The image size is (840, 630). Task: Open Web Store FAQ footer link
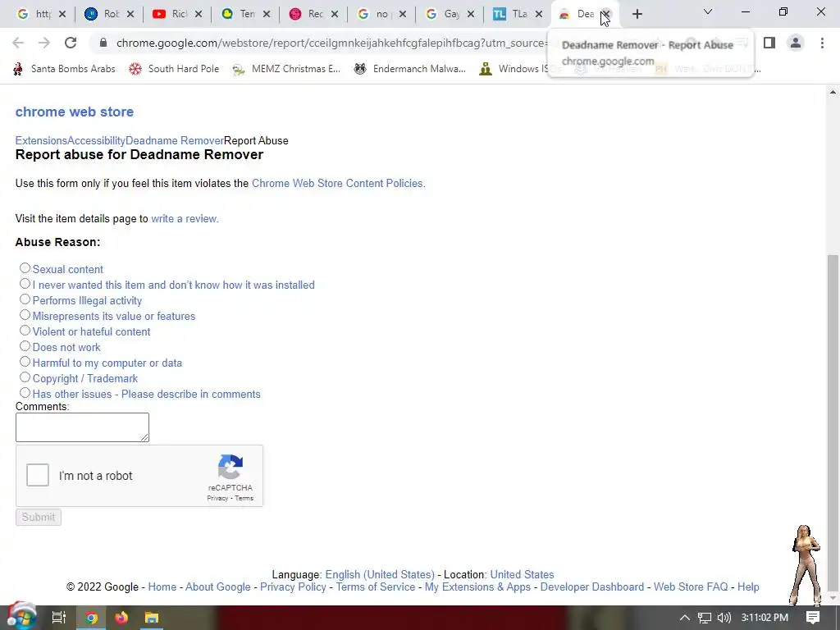point(691,587)
